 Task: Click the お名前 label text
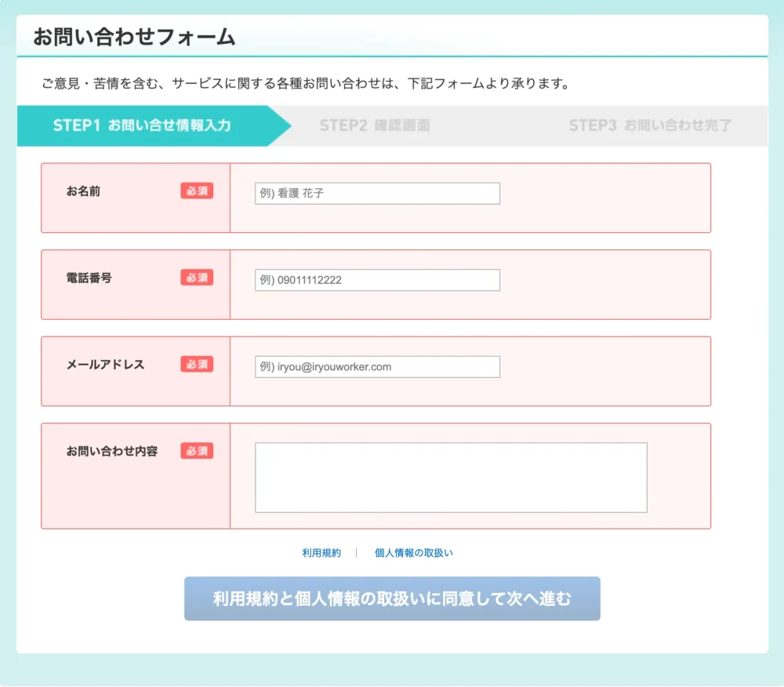click(84, 191)
